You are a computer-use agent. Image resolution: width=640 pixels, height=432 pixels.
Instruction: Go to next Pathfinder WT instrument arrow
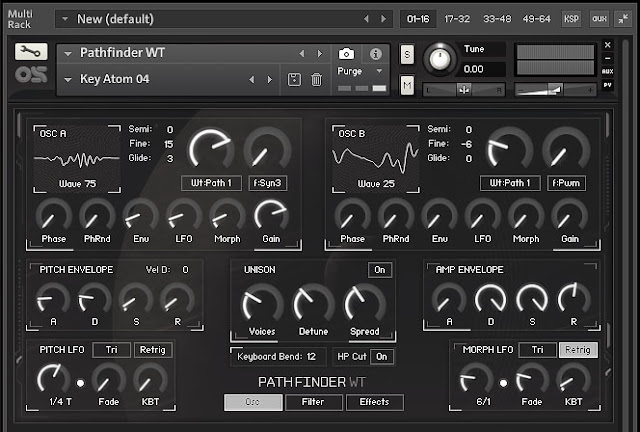pyautogui.click(x=320, y=53)
